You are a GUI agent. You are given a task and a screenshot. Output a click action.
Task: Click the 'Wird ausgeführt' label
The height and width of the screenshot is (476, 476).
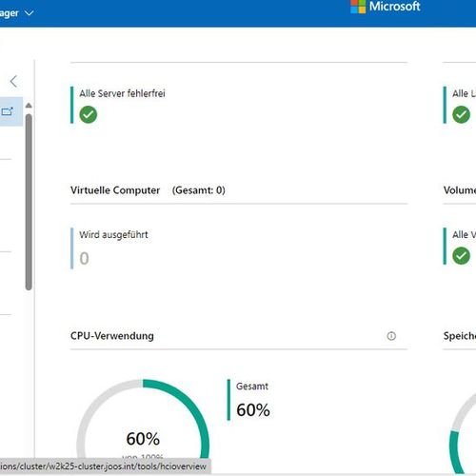pyautogui.click(x=113, y=235)
